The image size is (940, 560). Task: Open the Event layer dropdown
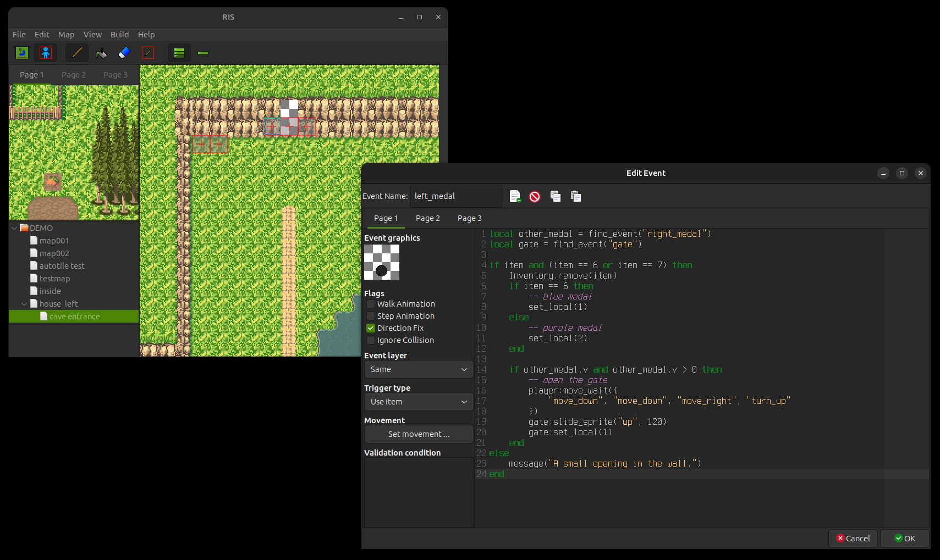tap(419, 369)
